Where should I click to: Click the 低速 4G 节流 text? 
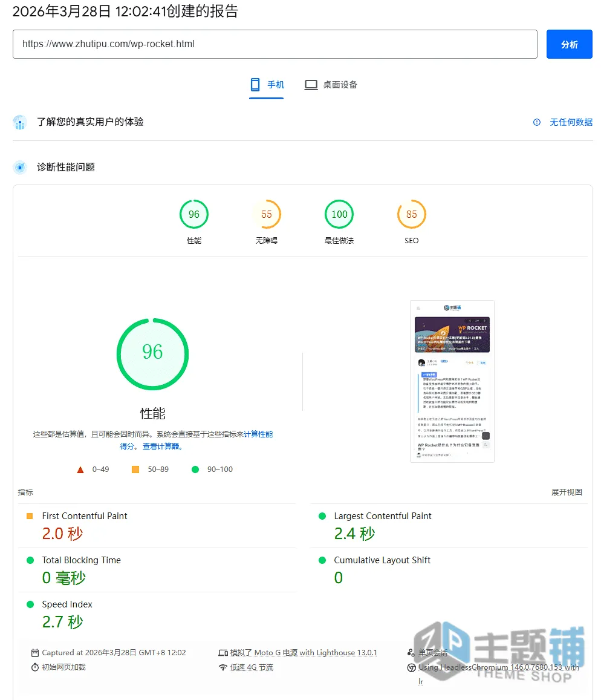click(252, 667)
